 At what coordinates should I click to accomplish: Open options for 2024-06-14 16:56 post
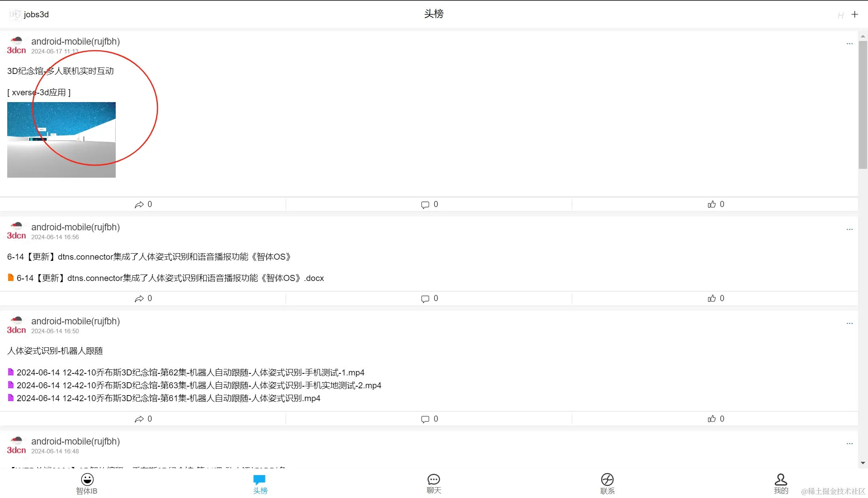click(849, 229)
